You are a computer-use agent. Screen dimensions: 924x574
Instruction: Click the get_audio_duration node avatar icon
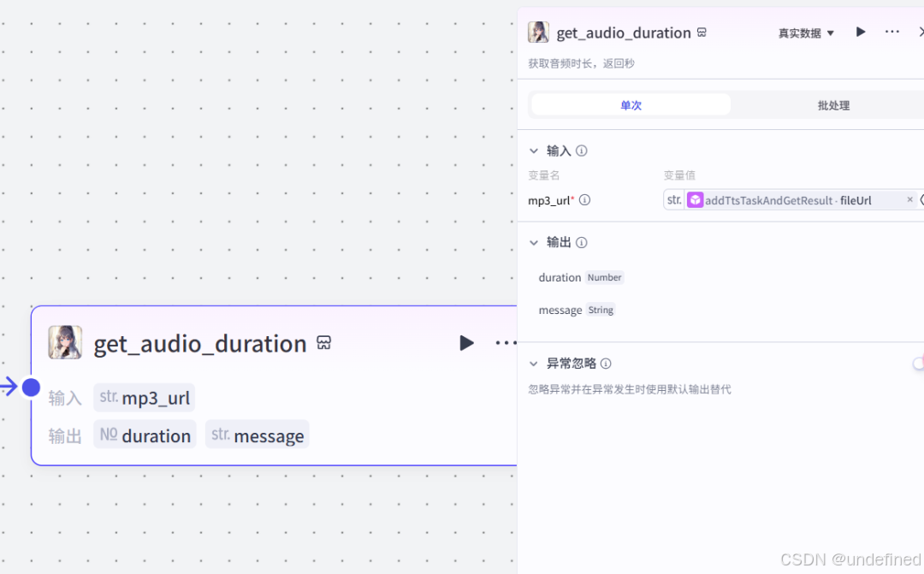pos(538,32)
